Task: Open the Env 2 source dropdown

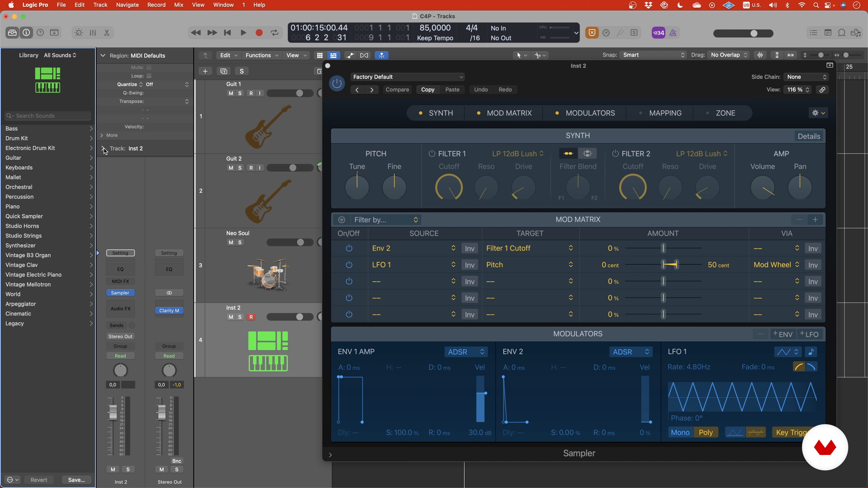Action: 414,248
